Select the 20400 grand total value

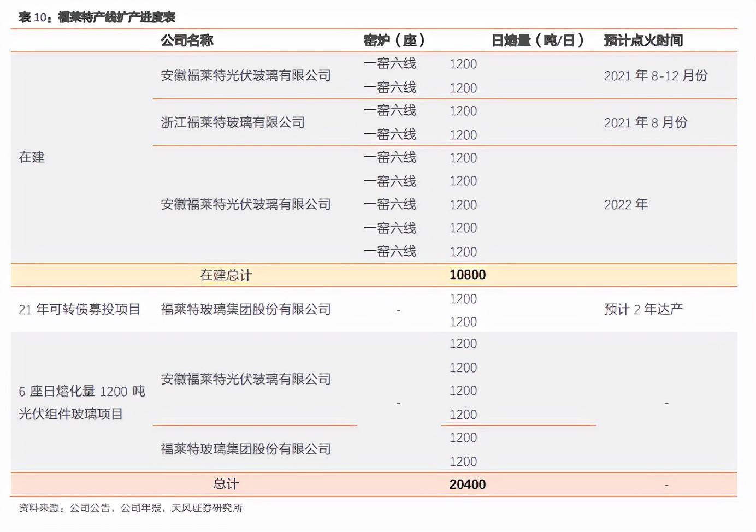(x=468, y=484)
